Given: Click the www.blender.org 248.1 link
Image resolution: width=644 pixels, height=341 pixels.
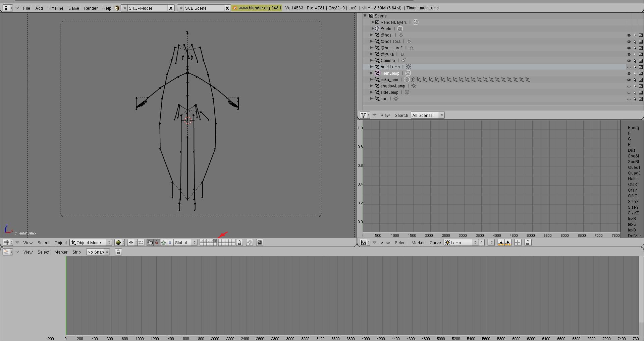Looking at the screenshot, I should [x=257, y=8].
